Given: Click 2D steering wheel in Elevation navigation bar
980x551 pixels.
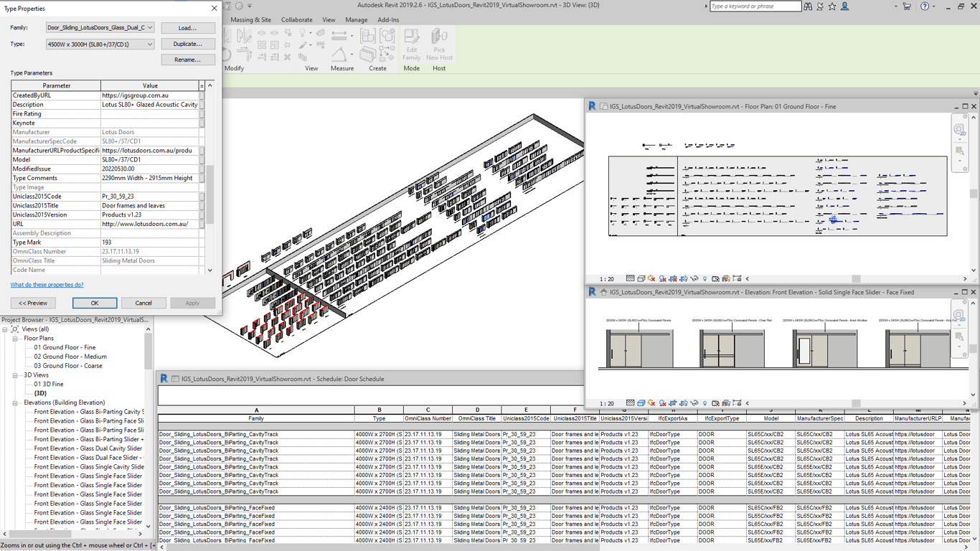Looking at the screenshot, I should pyautogui.click(x=959, y=316).
